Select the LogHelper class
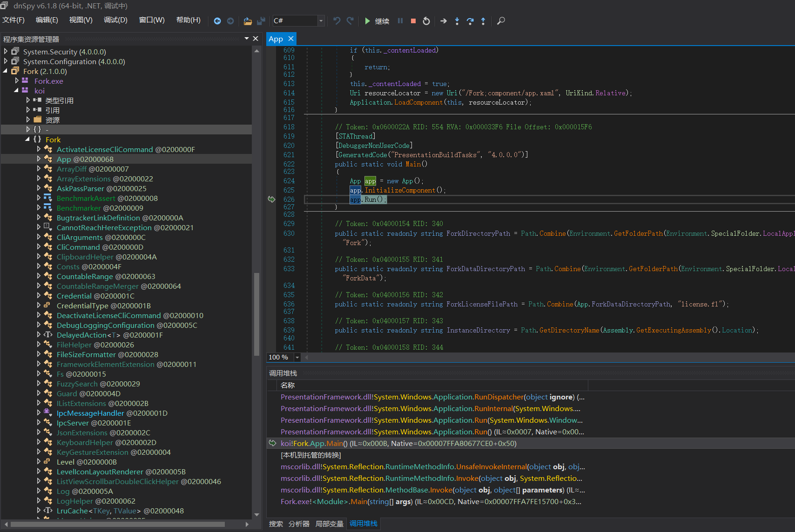 (96, 501)
